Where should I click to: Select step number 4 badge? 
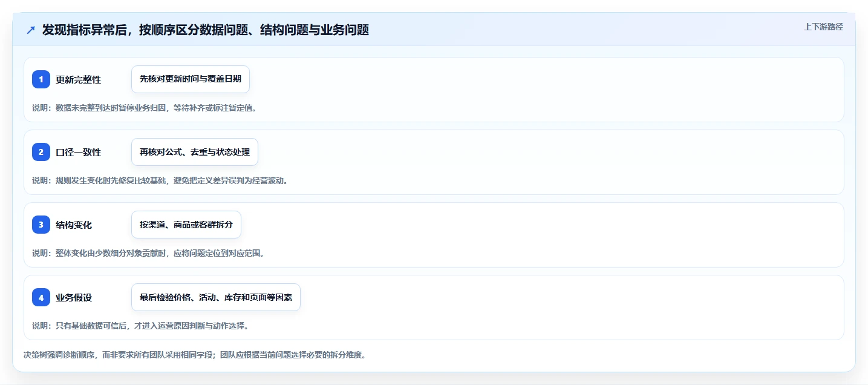tap(41, 297)
